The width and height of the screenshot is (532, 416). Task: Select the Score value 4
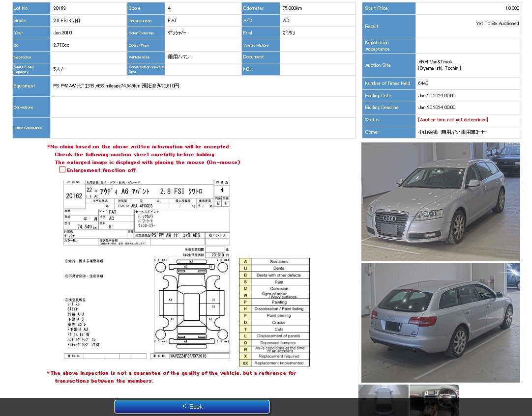(x=169, y=8)
